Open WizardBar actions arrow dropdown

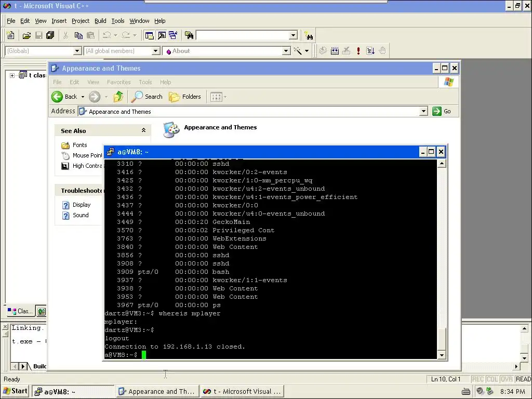pyautogui.click(x=307, y=51)
